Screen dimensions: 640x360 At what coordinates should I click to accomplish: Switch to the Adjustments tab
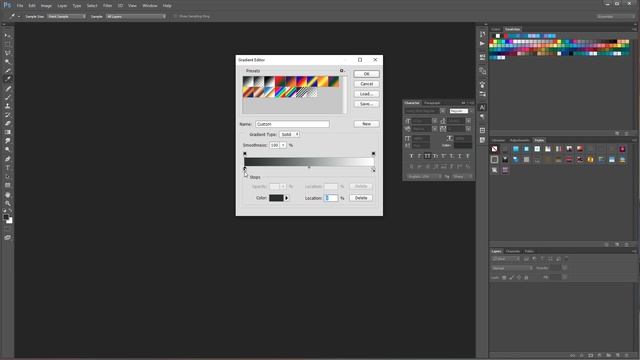click(x=519, y=140)
